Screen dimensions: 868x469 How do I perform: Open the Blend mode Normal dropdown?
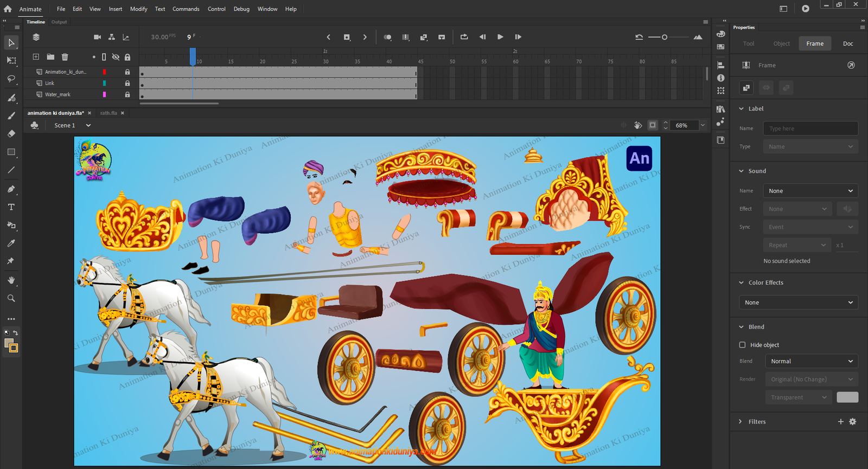(812, 361)
